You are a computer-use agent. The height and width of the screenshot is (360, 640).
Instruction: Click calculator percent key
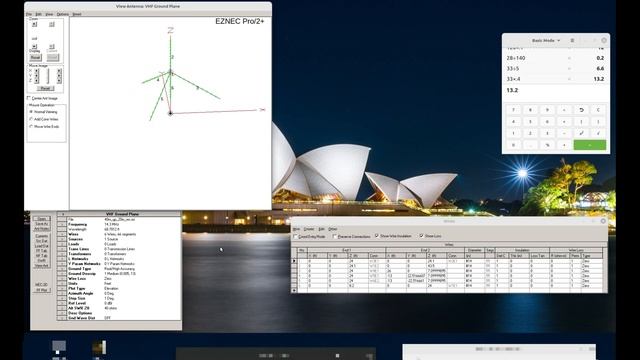click(x=548, y=145)
